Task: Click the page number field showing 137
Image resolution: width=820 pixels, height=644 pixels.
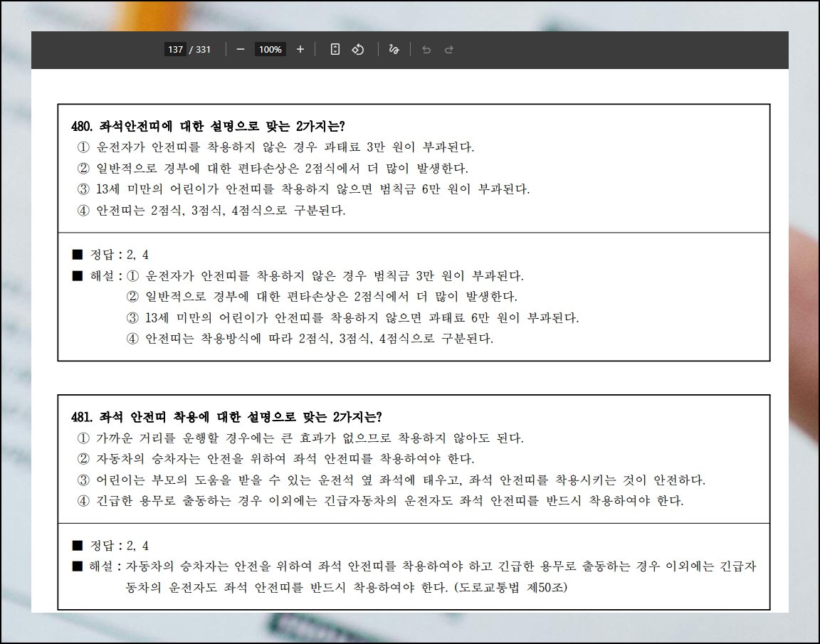Action: 175,49
